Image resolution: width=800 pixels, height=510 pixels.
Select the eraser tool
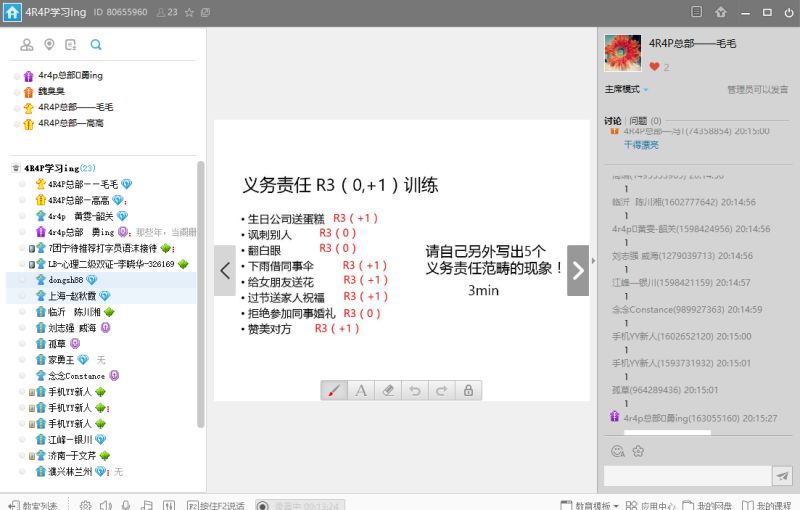(389, 390)
